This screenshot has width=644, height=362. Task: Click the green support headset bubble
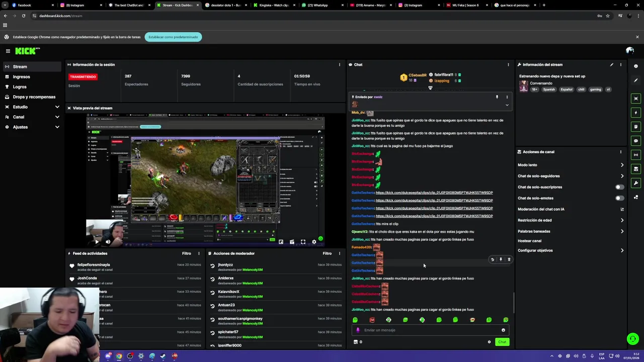click(x=633, y=339)
